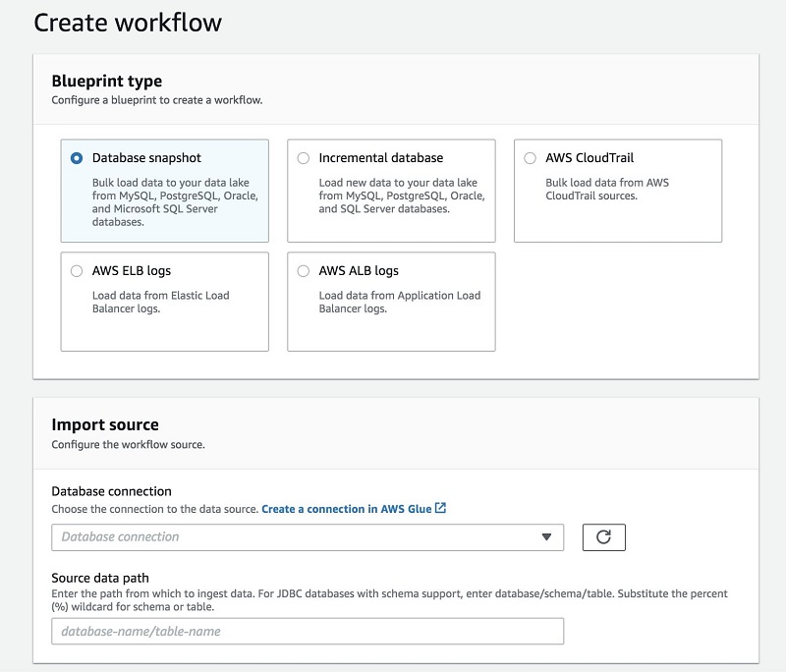Image resolution: width=786 pixels, height=672 pixels.
Task: Click the Database connection field label
Action: 111,491
